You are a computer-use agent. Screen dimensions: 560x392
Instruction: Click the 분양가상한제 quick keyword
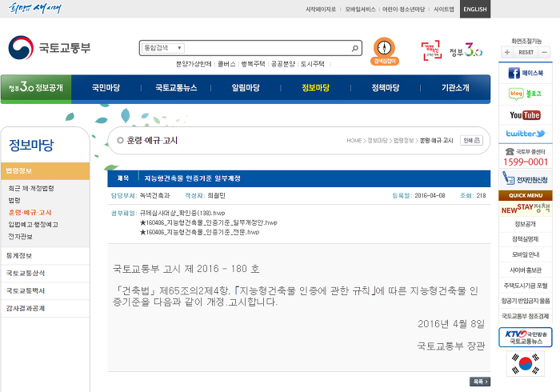point(194,64)
